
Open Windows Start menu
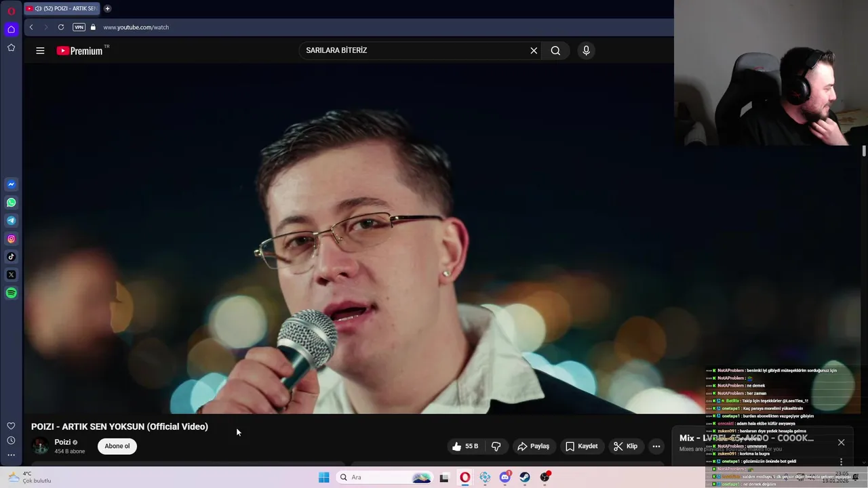pyautogui.click(x=324, y=477)
